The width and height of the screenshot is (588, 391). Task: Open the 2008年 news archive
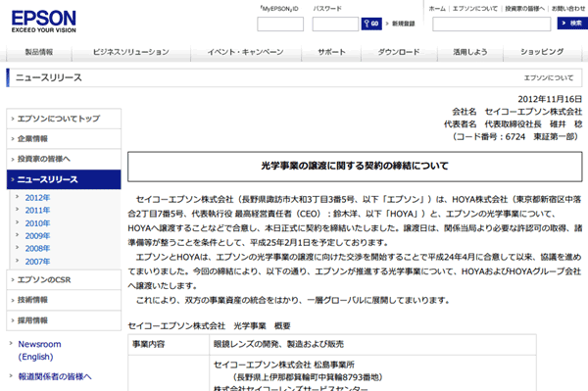pyautogui.click(x=37, y=249)
